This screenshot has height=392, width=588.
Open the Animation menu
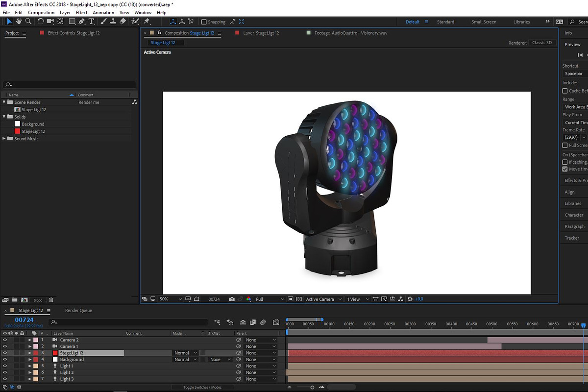[103, 12]
